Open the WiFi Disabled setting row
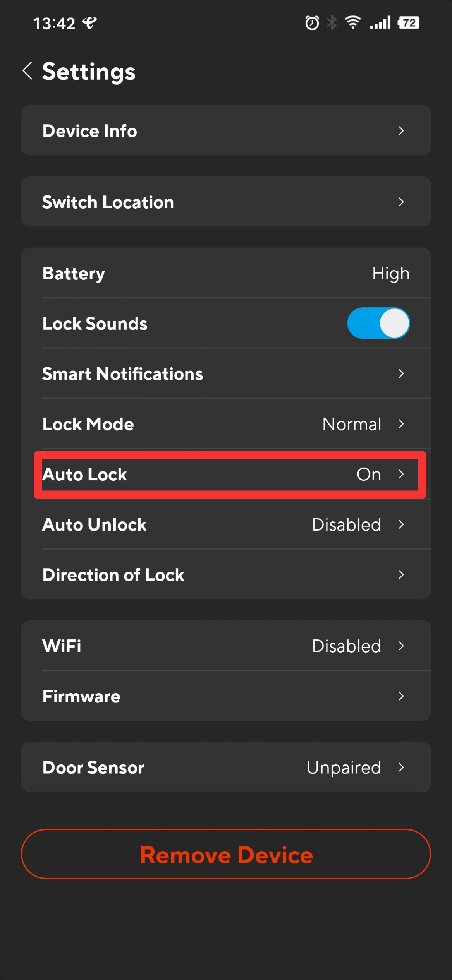 pos(226,646)
